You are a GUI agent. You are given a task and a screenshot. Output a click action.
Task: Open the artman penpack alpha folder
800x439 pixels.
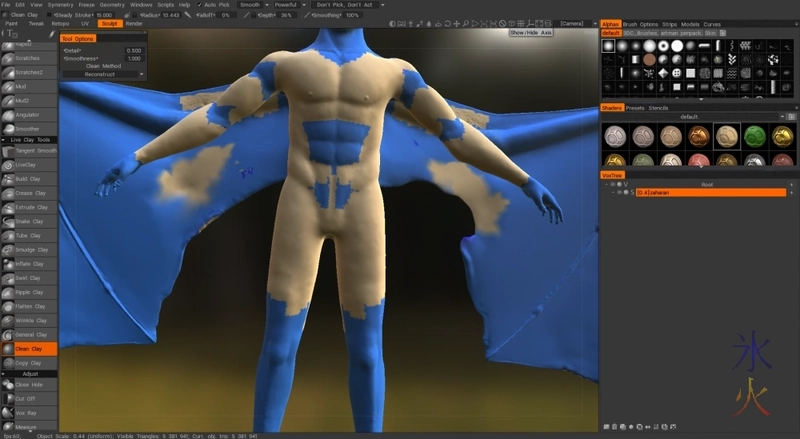pyautogui.click(x=681, y=33)
